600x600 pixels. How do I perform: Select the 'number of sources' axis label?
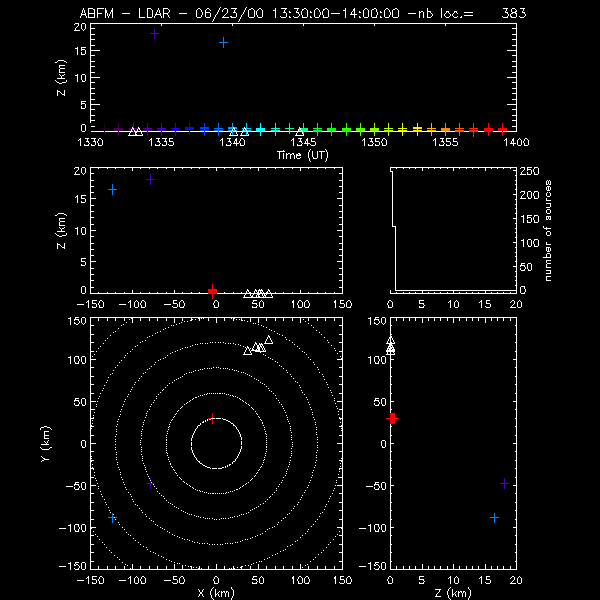pyautogui.click(x=548, y=231)
